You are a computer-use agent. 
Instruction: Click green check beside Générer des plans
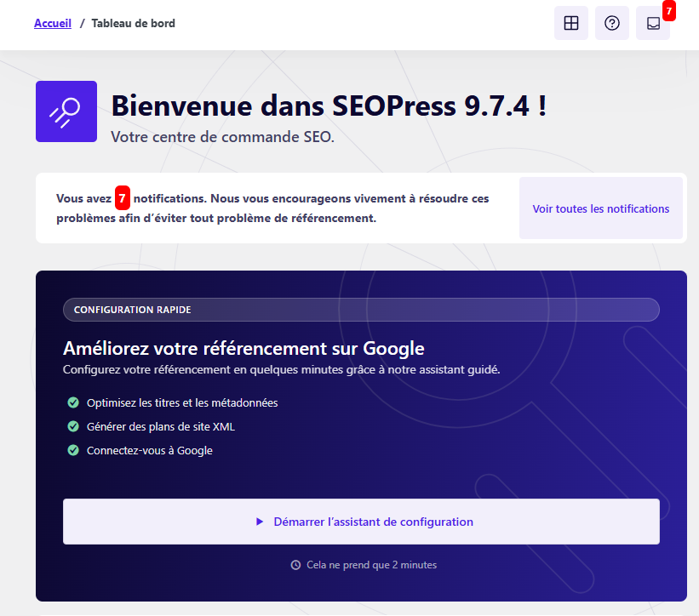tap(73, 426)
